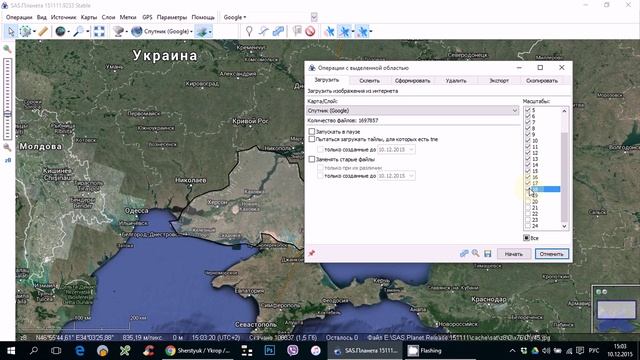Image resolution: width=640 pixels, height=360 pixels.
Task: Click the Отменить button
Action: [551, 254]
